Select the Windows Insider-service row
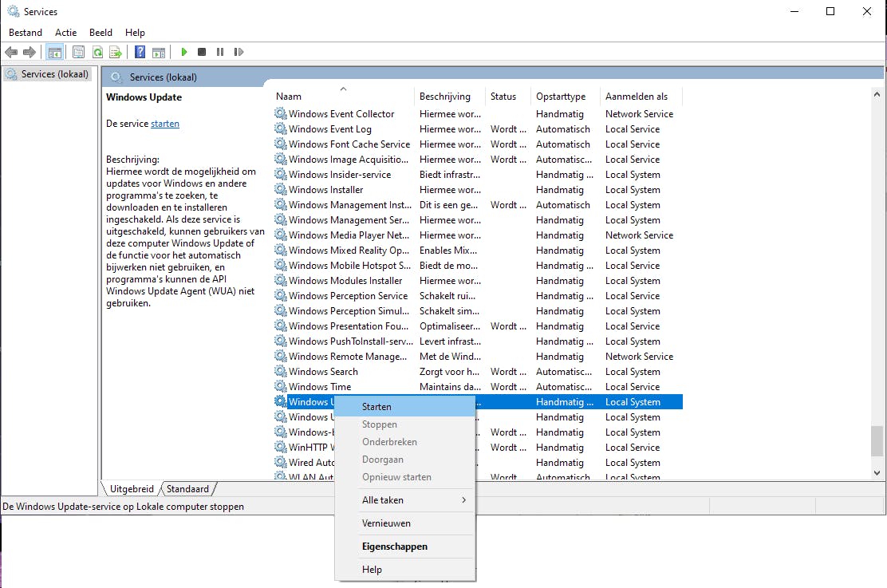The height and width of the screenshot is (588, 887). pos(478,174)
